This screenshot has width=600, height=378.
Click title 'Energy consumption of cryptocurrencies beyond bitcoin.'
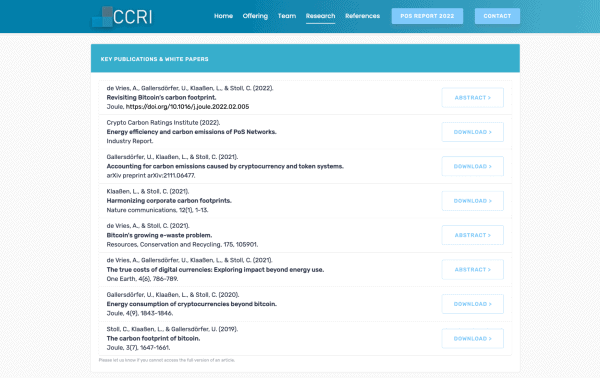coord(191,304)
